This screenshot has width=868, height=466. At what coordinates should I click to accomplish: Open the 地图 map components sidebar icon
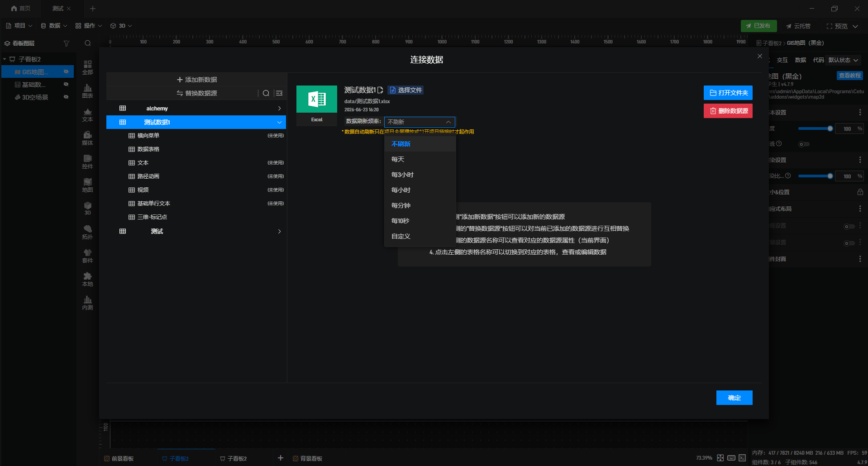tap(87, 185)
